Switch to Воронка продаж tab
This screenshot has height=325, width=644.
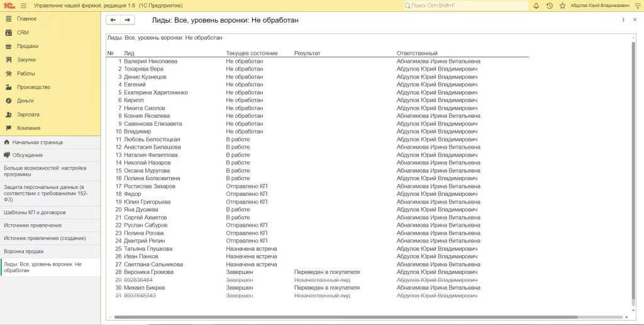coord(50,251)
